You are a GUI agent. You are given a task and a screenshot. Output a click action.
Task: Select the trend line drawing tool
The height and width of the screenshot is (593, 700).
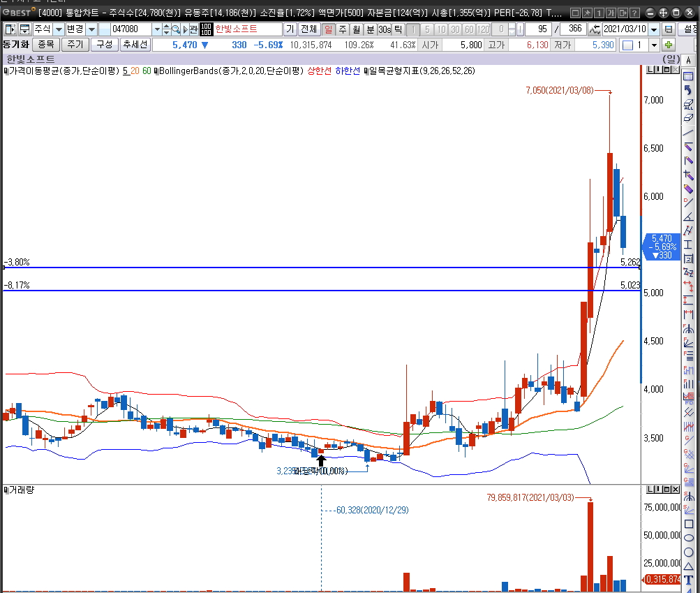coord(688,132)
